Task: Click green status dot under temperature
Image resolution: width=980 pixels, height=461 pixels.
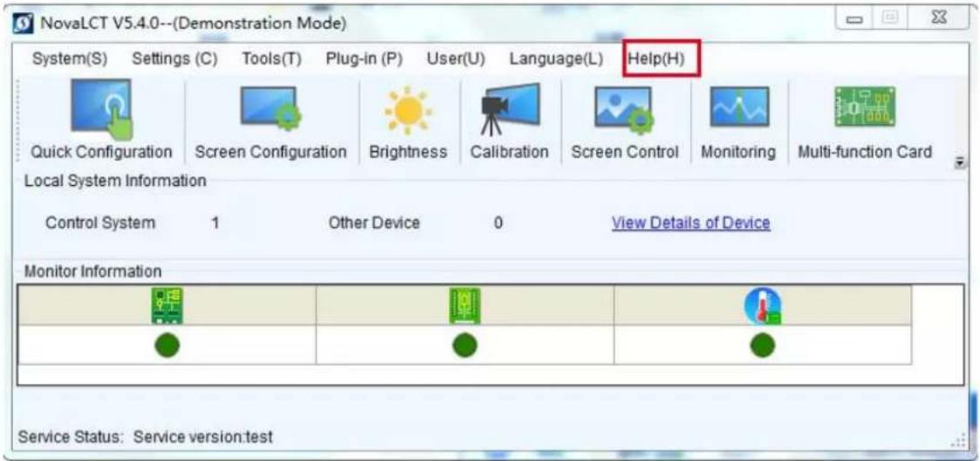Action: click(x=763, y=345)
